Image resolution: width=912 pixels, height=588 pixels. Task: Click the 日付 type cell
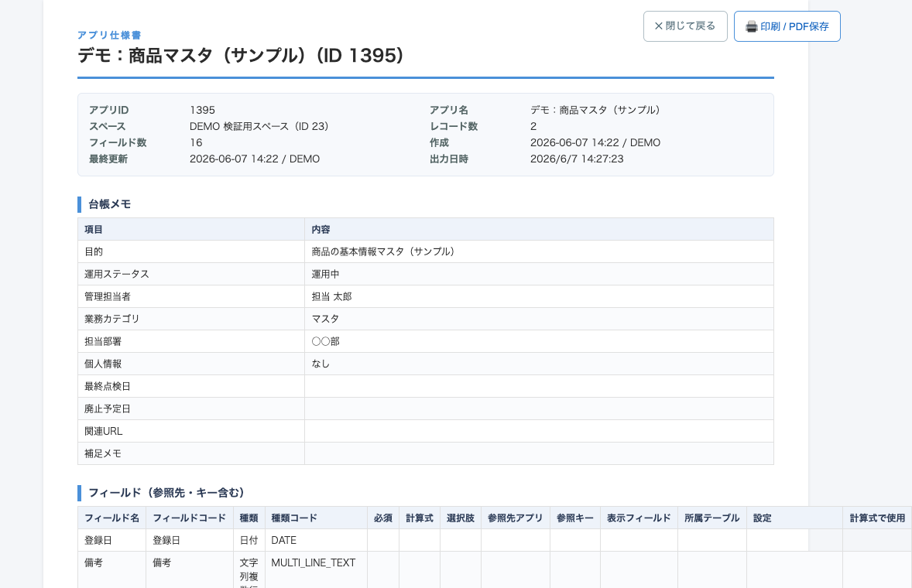[249, 540]
